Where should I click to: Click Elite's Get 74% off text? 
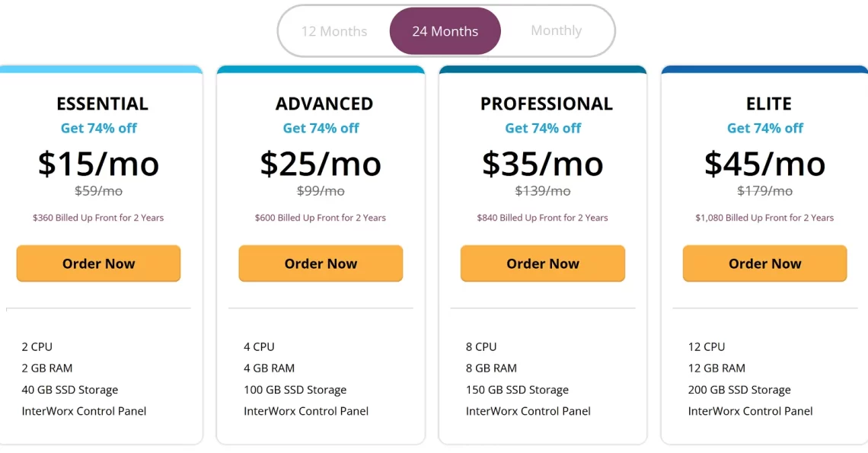[x=765, y=128]
